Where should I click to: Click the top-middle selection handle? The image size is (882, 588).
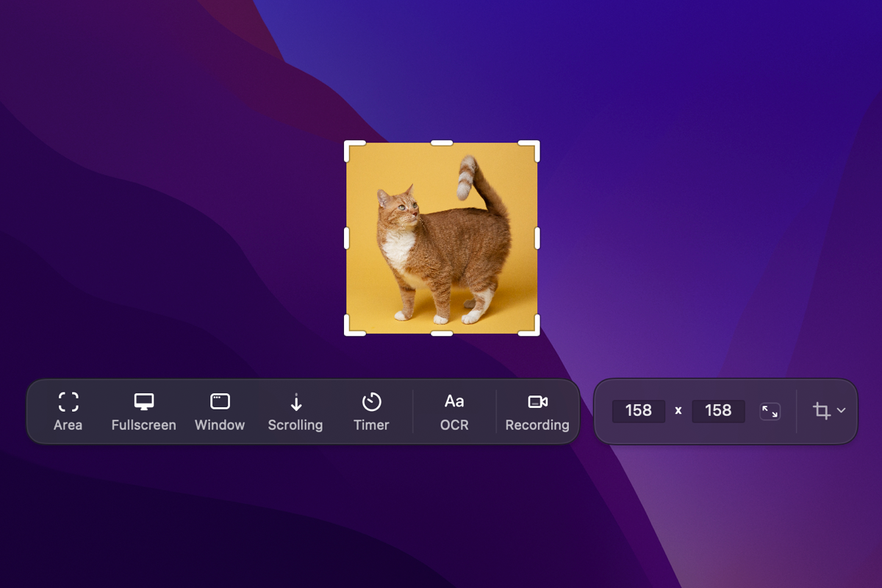pos(443,143)
